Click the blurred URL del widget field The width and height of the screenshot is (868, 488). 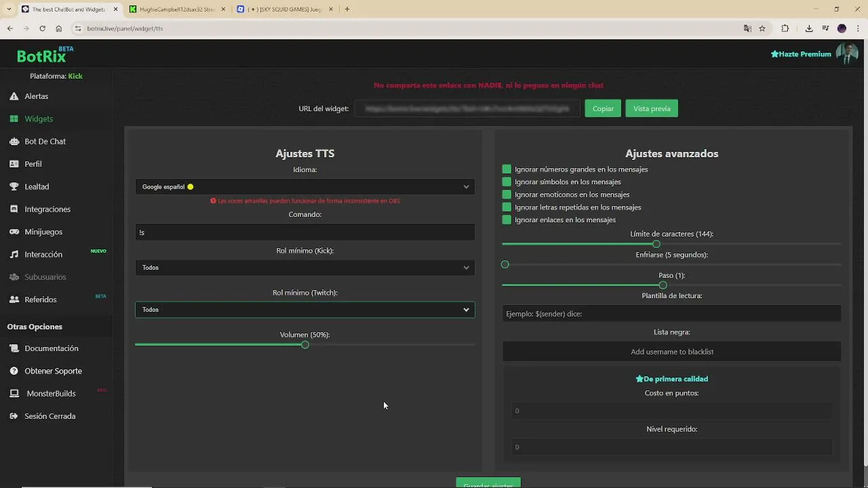tap(467, 108)
